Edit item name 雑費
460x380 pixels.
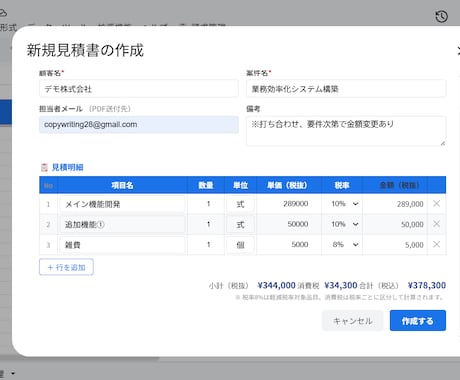(122, 245)
